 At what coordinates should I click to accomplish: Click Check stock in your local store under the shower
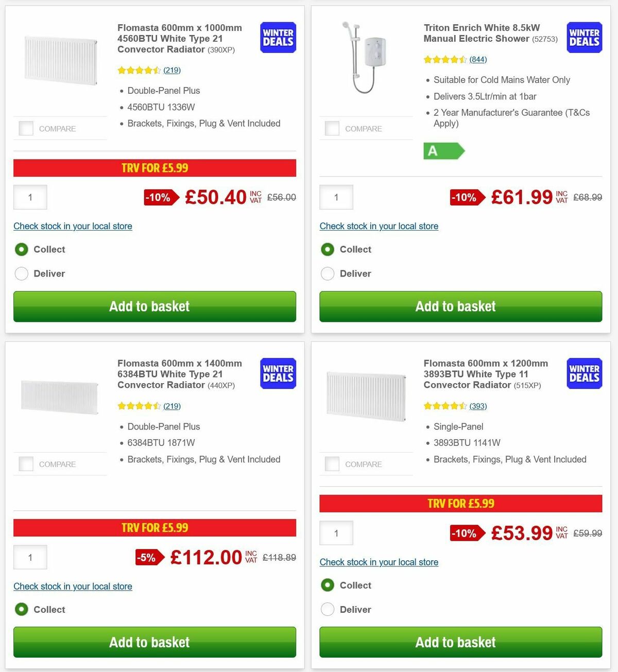[x=379, y=226]
